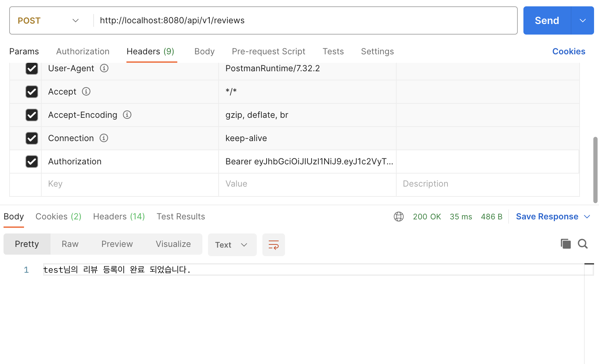Click response line 1 text
The image size is (599, 364).
coord(117,269)
